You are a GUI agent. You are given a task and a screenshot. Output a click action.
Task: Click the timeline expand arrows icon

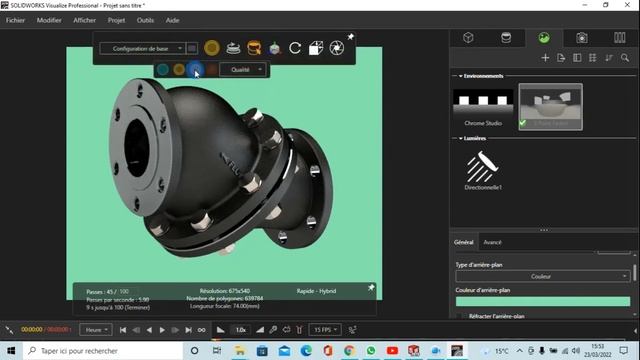pyautogui.click(x=9, y=330)
